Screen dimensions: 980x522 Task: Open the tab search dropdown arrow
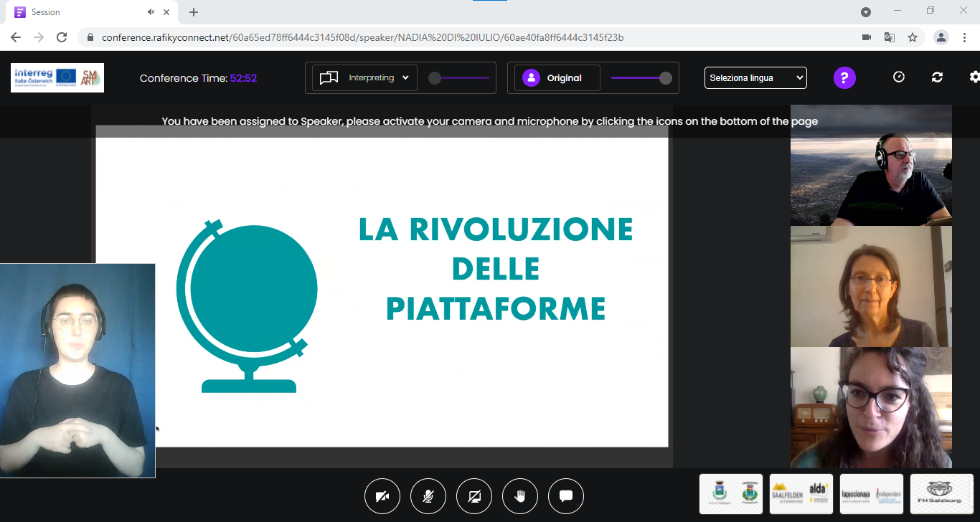(x=866, y=12)
